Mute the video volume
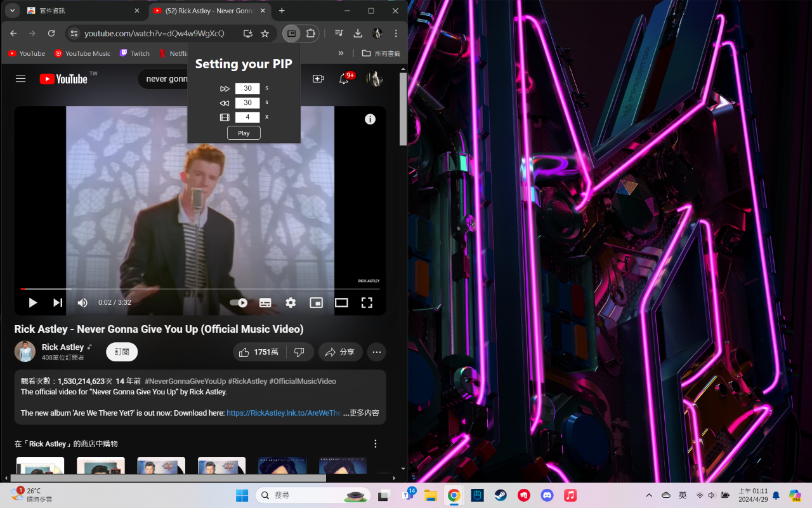 [x=82, y=303]
